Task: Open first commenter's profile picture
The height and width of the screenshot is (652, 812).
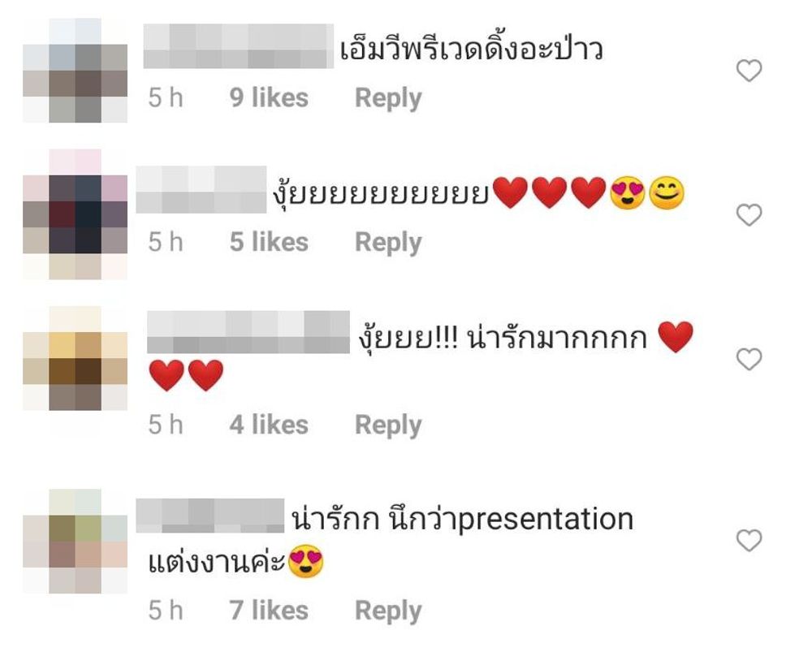Action: (75, 71)
